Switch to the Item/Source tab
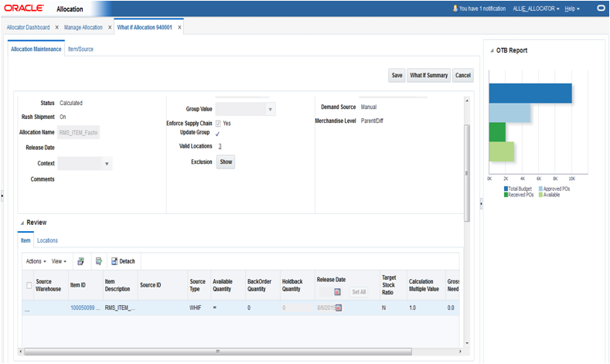The height and width of the screenshot is (364, 610). click(80, 49)
